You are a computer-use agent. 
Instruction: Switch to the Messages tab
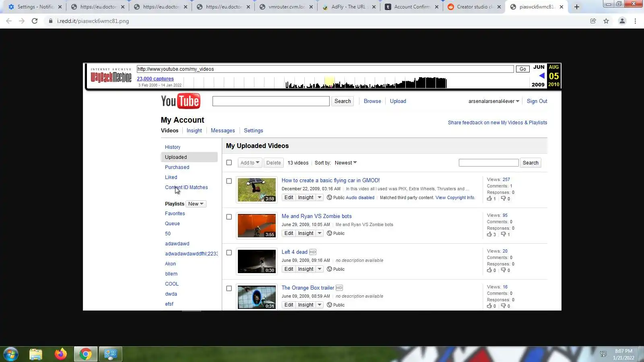[223, 131]
